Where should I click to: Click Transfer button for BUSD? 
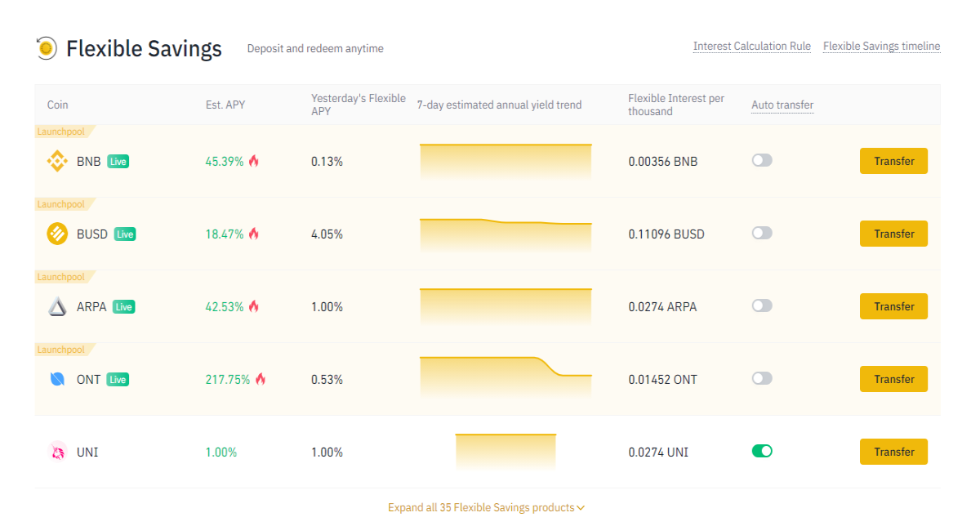[x=893, y=234]
